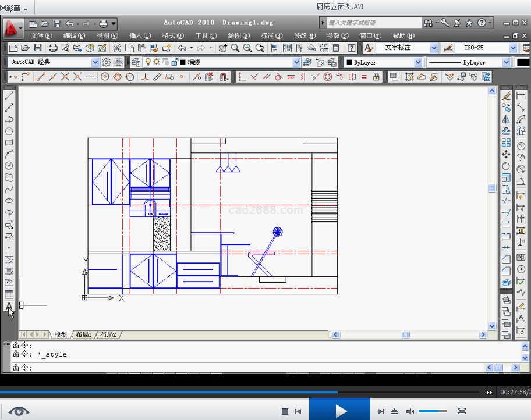Open the Layer Properties Manager icon

click(136, 62)
